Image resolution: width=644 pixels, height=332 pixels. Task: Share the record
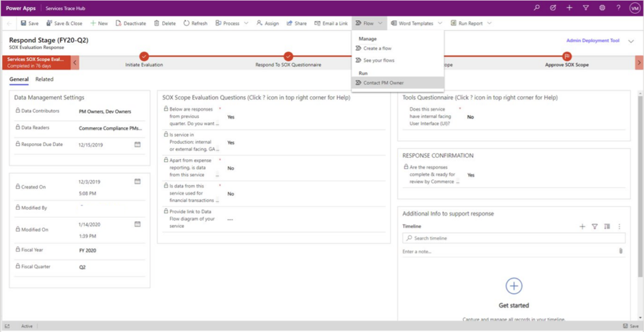(x=297, y=23)
